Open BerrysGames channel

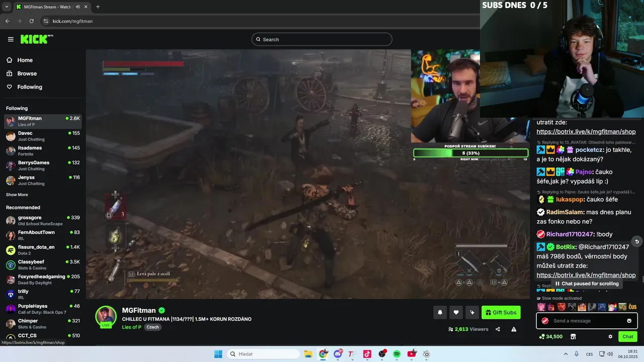point(43,165)
